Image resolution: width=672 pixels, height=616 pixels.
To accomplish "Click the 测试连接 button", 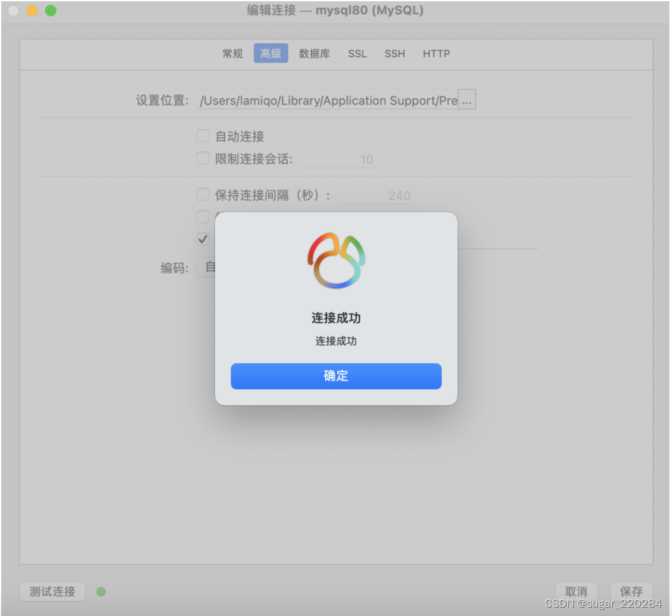I will pos(52,591).
